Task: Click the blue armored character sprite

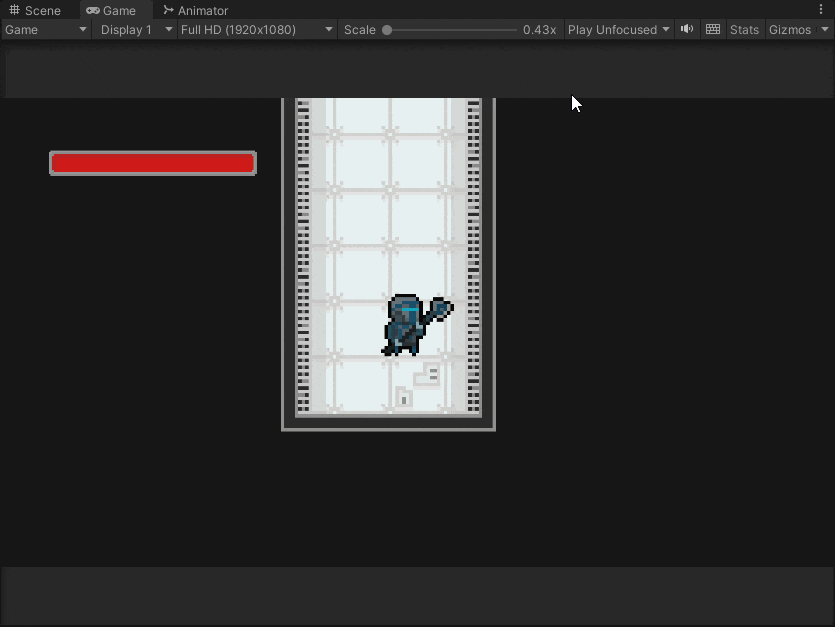Action: coord(417,324)
